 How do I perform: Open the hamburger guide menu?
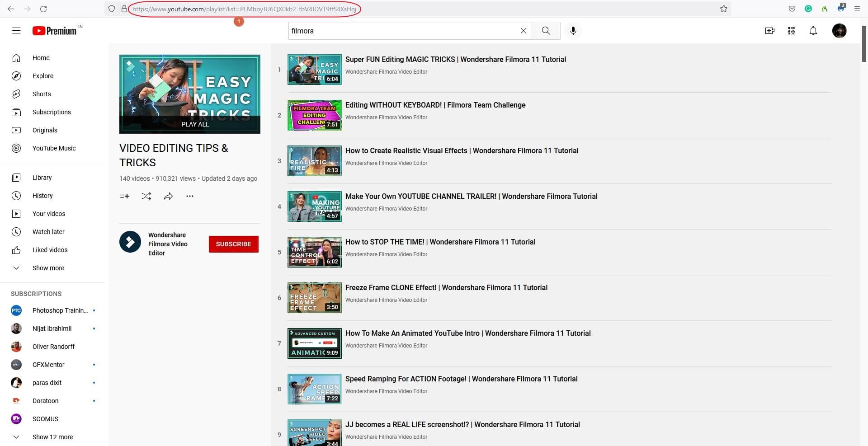click(16, 31)
